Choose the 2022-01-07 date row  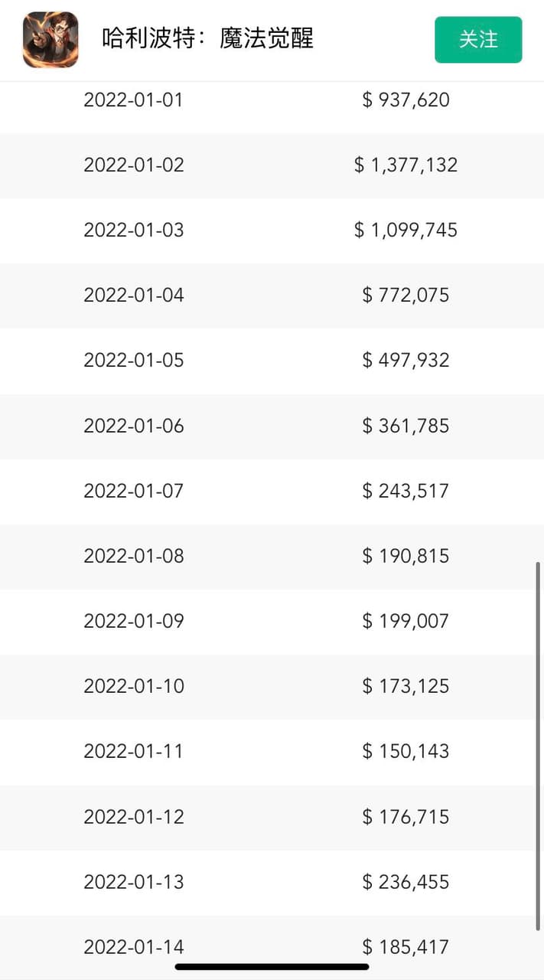[133, 491]
